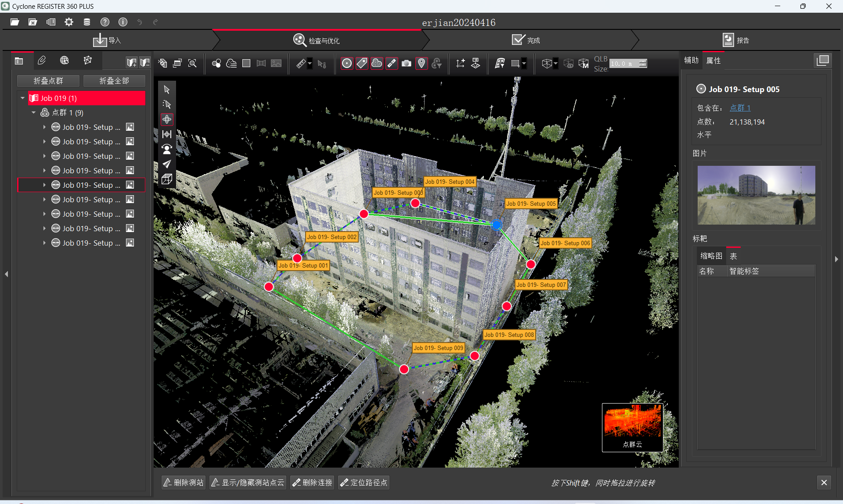Open the ruler tool dropdown arrow
Viewport: 843px width, 504px height.
point(310,64)
